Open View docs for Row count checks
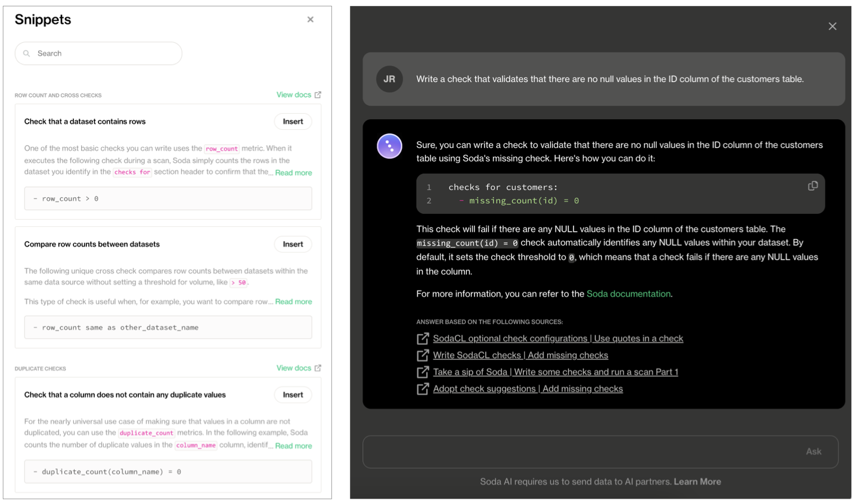Viewport: 856px width, 504px height. 293,95
